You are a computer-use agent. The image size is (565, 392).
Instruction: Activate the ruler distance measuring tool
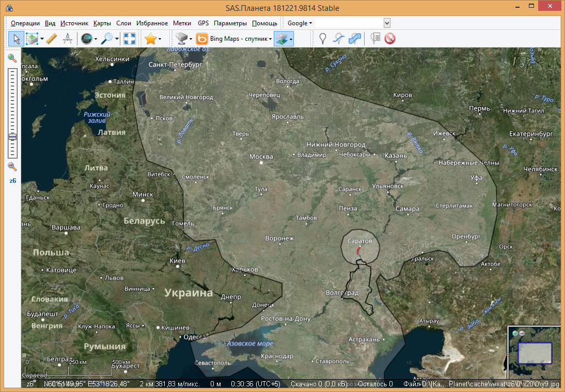pyautogui.click(x=52, y=39)
